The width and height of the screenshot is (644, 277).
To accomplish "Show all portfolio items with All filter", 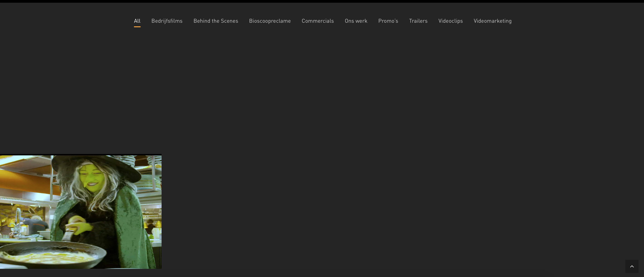I will coord(137,21).
